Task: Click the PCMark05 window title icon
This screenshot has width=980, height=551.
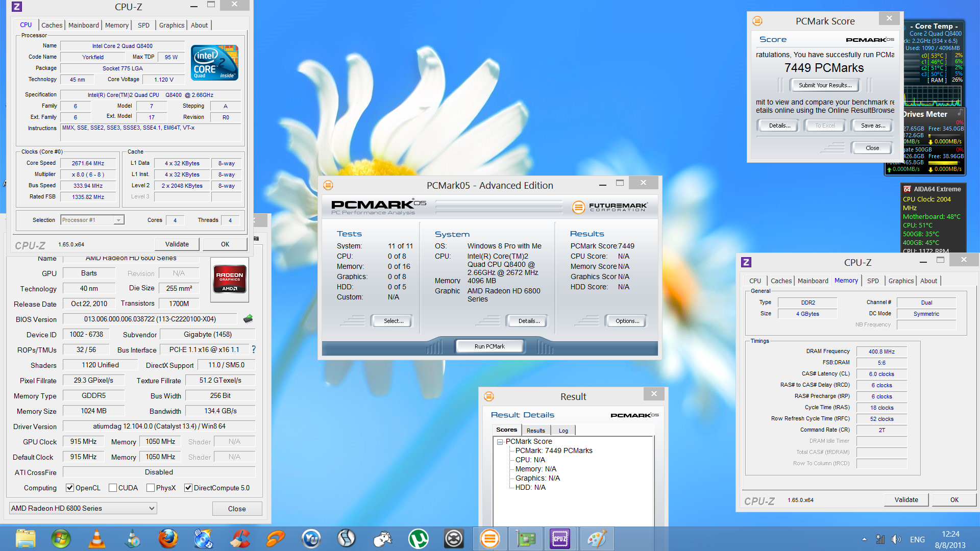Action: (328, 185)
